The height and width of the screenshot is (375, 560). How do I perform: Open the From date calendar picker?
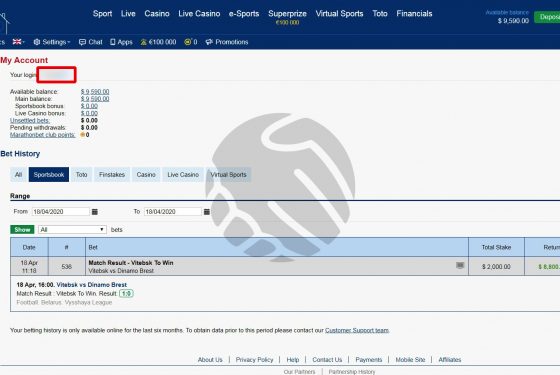click(x=95, y=212)
